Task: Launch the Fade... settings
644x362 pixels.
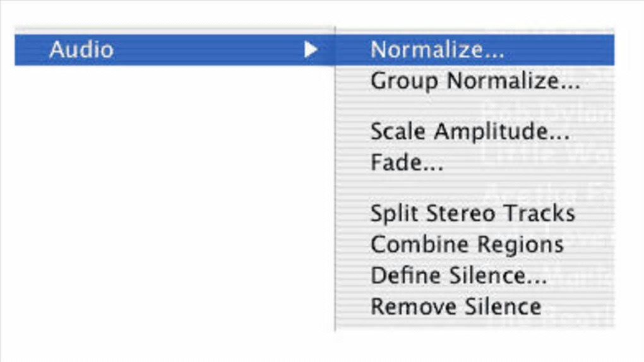Action: click(407, 163)
